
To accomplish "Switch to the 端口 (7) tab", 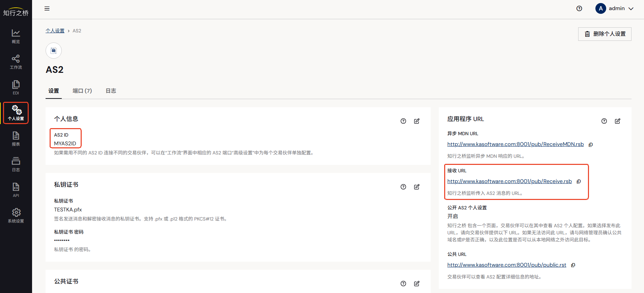I will point(82,91).
